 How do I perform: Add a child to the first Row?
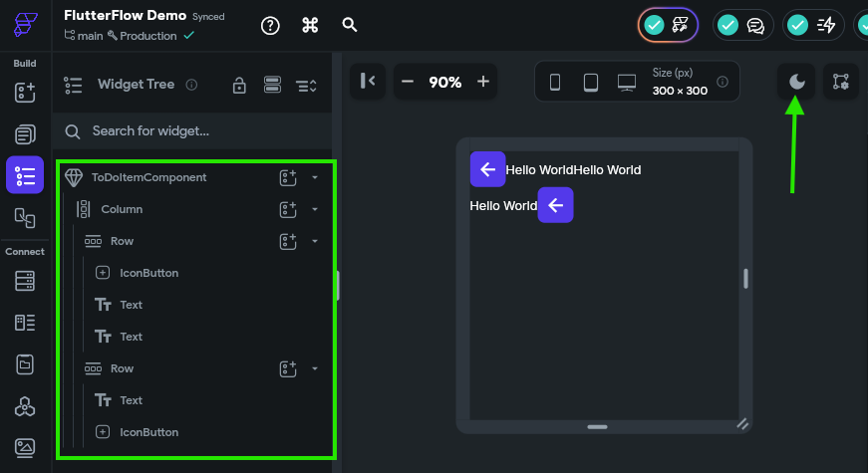[288, 241]
